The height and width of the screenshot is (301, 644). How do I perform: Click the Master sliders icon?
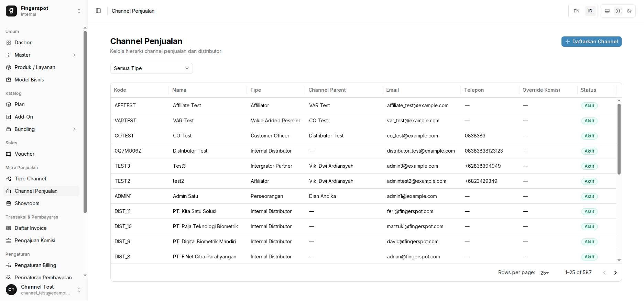(x=9, y=55)
